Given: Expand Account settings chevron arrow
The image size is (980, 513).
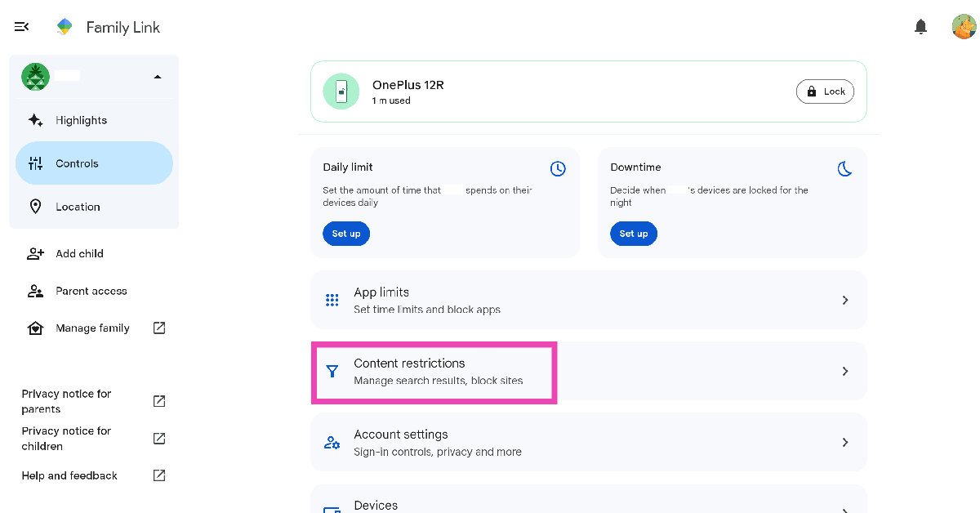Looking at the screenshot, I should coord(845,442).
